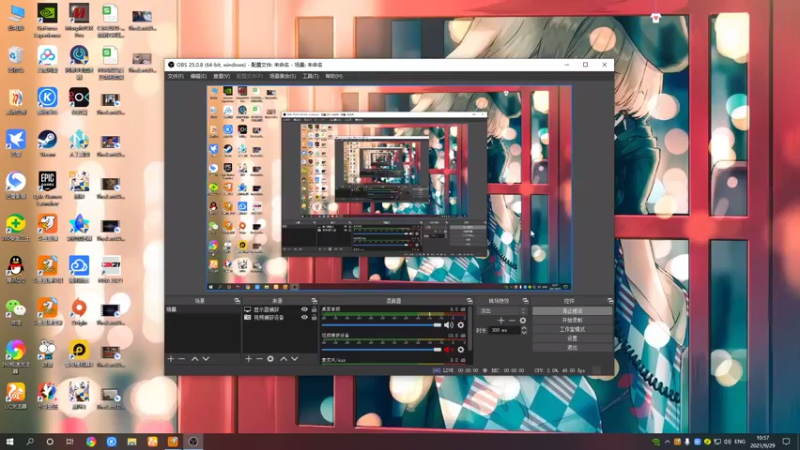The image size is (800, 450).
Task: Click the OBS icon on the taskbar
Action: (x=193, y=442)
